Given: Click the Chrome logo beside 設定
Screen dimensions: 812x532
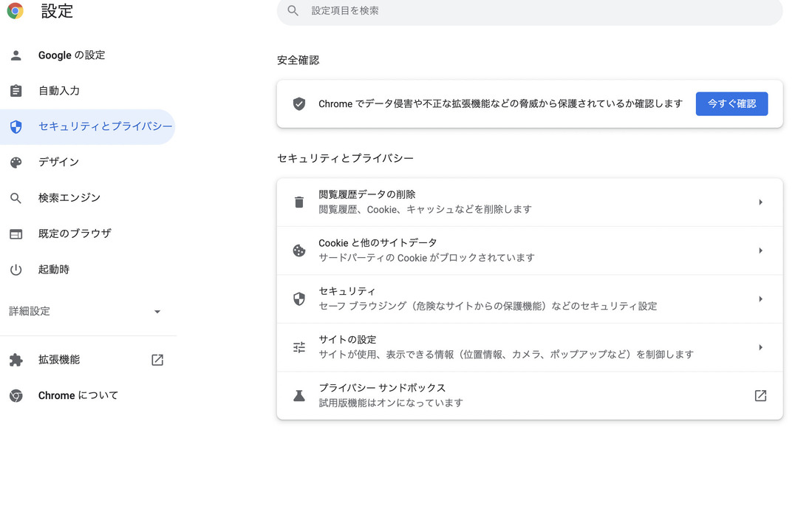Looking at the screenshot, I should coord(16,10).
